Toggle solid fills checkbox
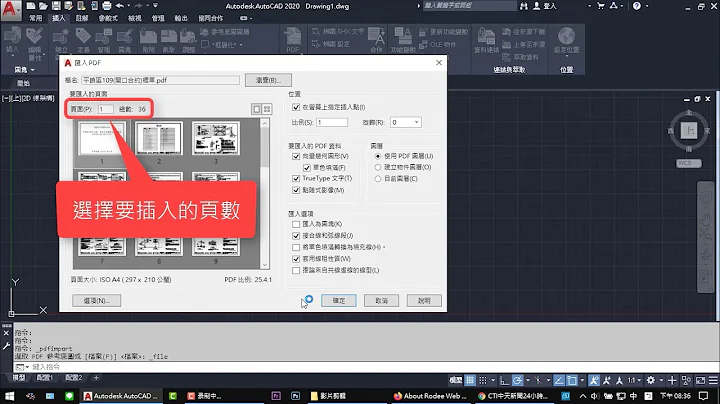 (307, 168)
